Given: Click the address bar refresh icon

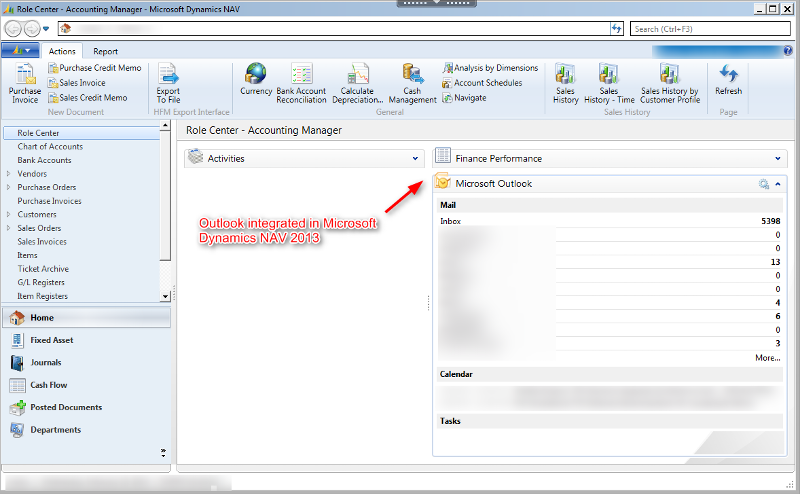Looking at the screenshot, I should [x=616, y=29].
